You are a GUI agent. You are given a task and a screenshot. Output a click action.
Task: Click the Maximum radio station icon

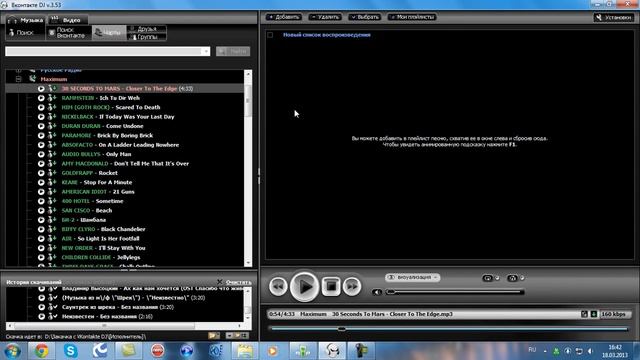(32, 79)
